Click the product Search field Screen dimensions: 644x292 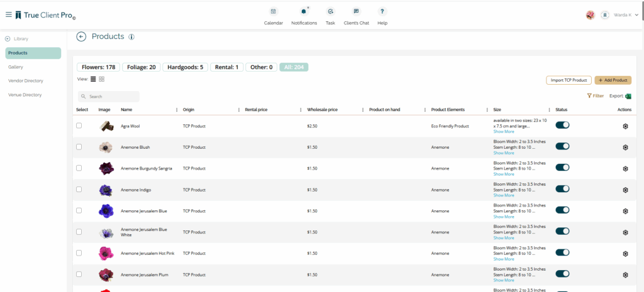(x=109, y=97)
